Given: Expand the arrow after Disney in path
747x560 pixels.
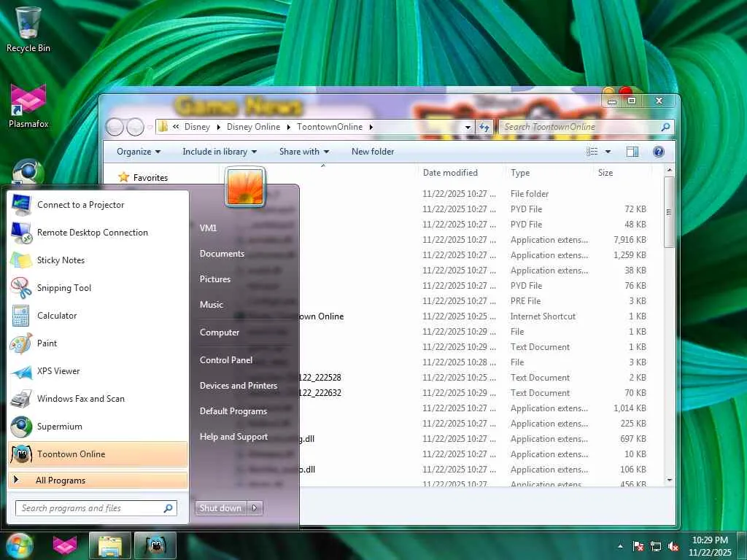Looking at the screenshot, I should (x=219, y=127).
